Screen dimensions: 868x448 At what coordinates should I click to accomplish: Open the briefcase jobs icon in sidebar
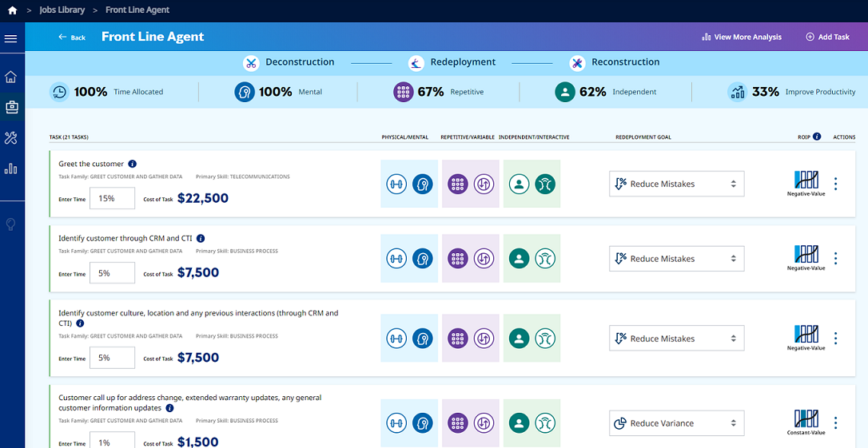click(11, 106)
